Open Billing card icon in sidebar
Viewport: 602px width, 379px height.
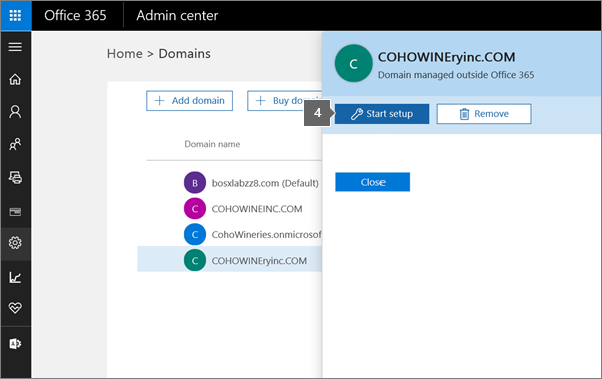click(x=15, y=212)
